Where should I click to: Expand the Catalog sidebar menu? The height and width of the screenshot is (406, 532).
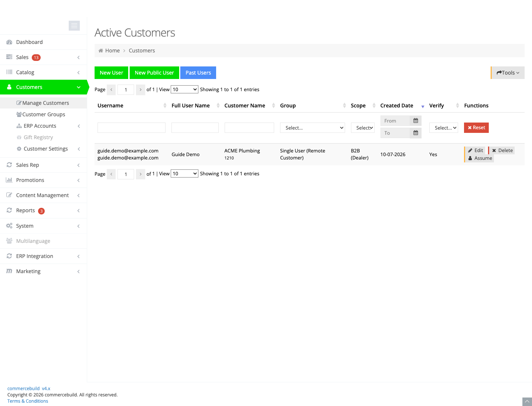(44, 72)
